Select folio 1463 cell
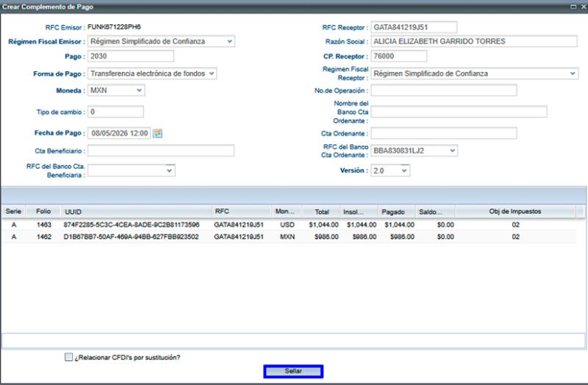Viewport: 588px width, 385px height. click(44, 225)
